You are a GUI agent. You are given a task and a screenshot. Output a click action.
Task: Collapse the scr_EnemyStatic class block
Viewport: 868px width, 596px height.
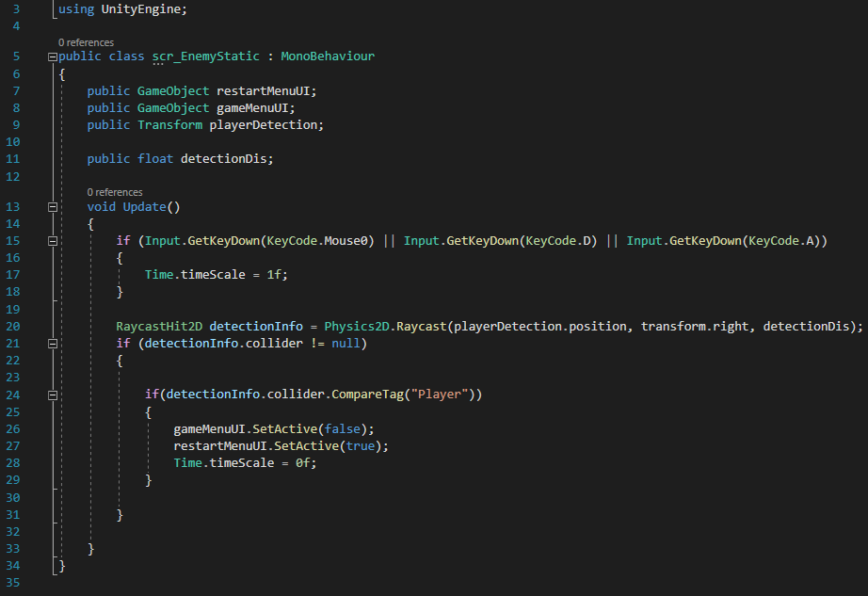click(52, 56)
